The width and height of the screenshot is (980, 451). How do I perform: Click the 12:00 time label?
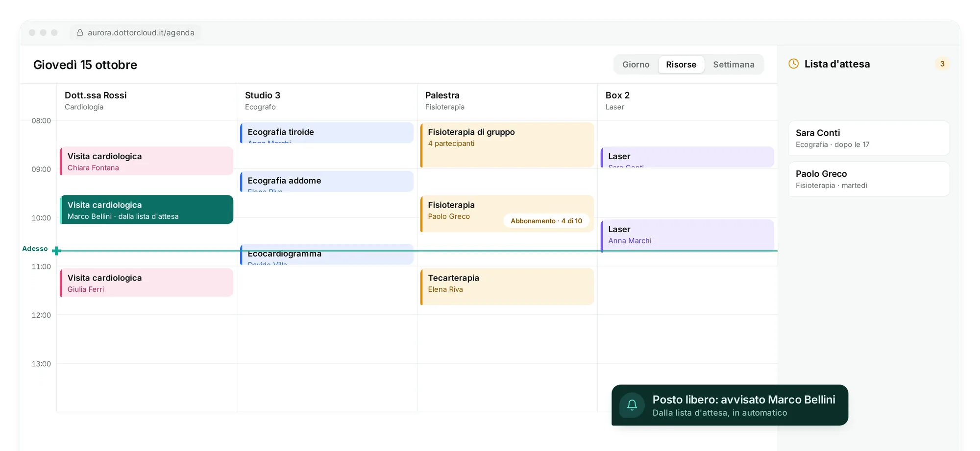tap(41, 315)
